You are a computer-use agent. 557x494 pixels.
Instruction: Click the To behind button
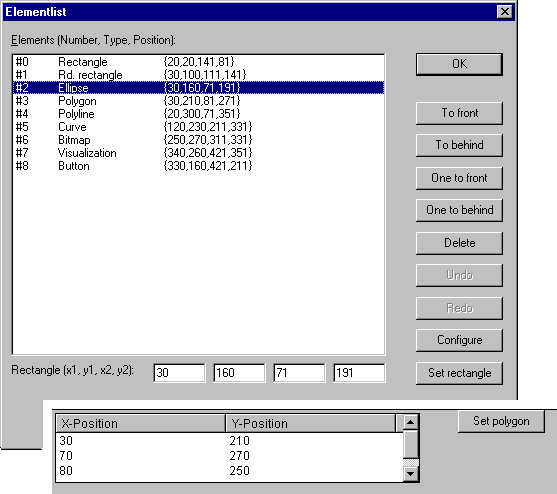[459, 145]
